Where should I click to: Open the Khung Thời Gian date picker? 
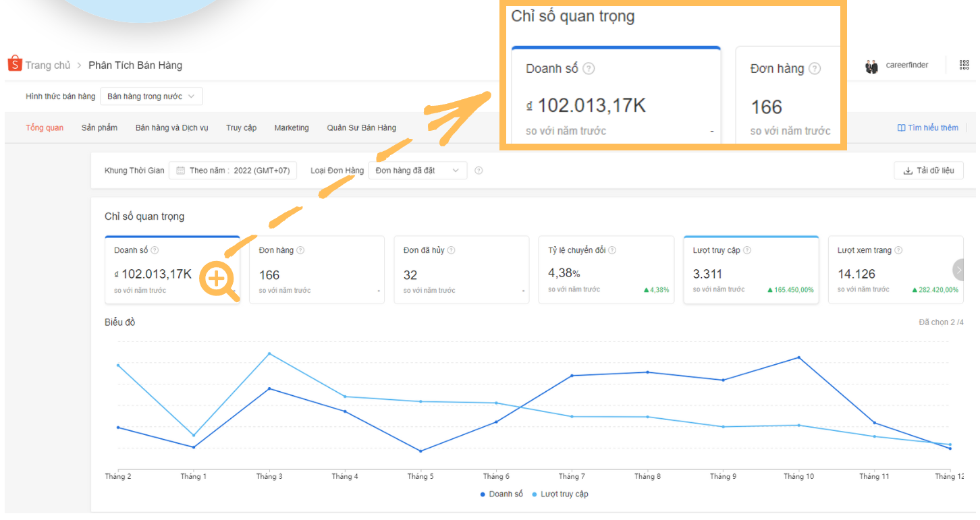point(233,171)
